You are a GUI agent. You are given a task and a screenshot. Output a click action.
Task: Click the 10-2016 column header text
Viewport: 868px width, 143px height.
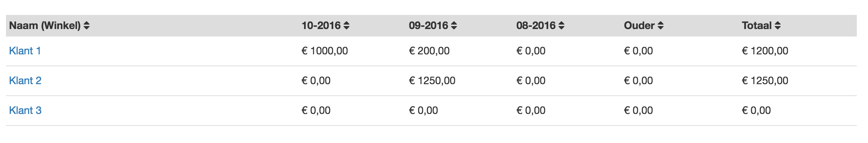321,26
